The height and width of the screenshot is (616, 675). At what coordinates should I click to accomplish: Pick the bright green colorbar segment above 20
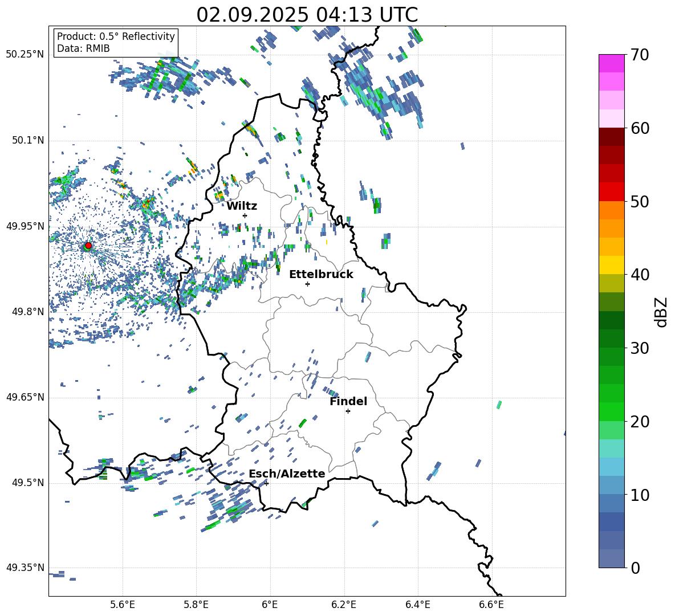pos(612,411)
